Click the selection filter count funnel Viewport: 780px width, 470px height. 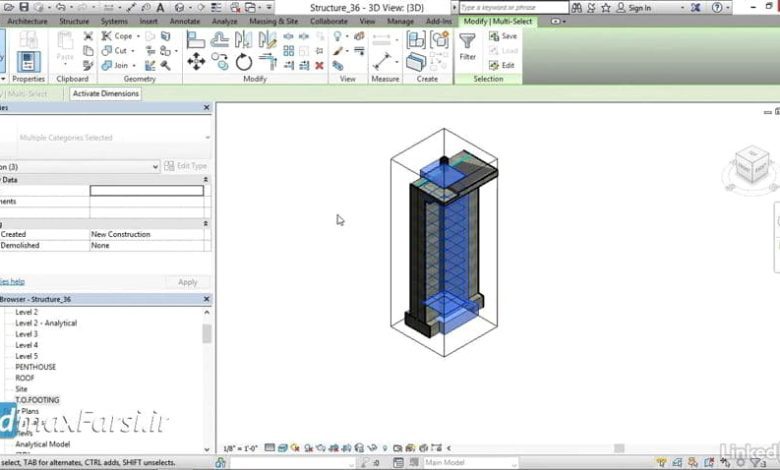tap(759, 463)
